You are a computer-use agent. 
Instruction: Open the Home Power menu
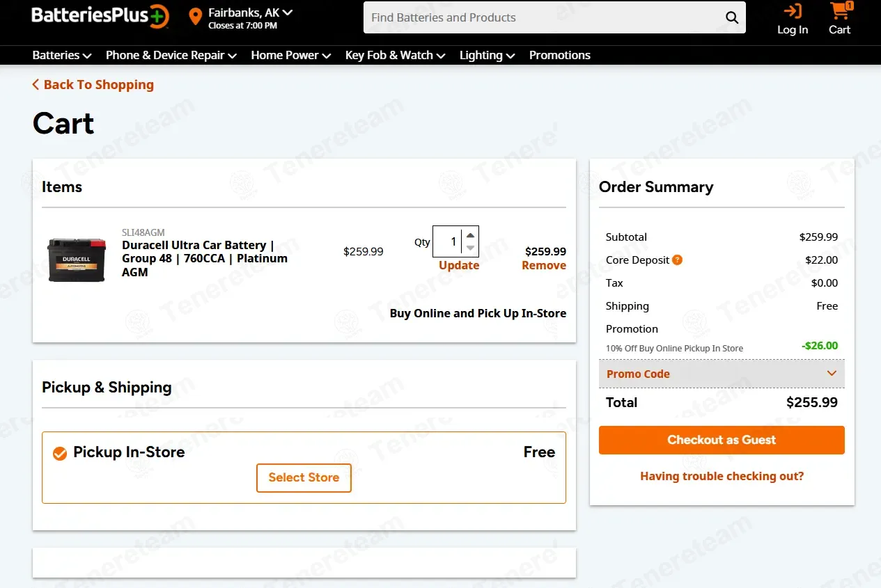click(x=291, y=55)
